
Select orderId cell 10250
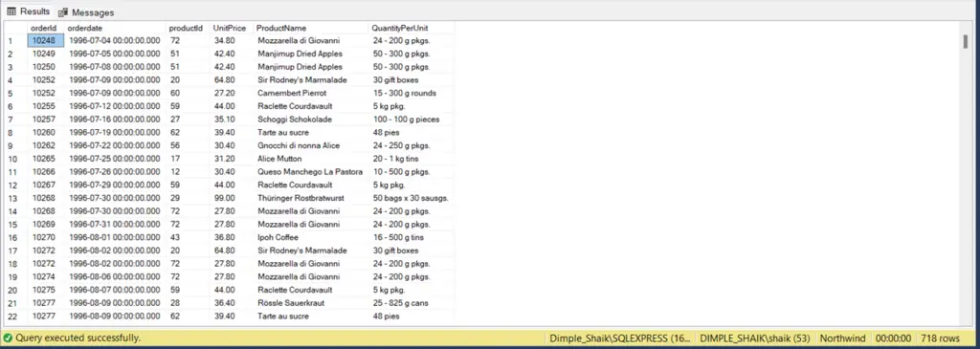pyautogui.click(x=46, y=67)
